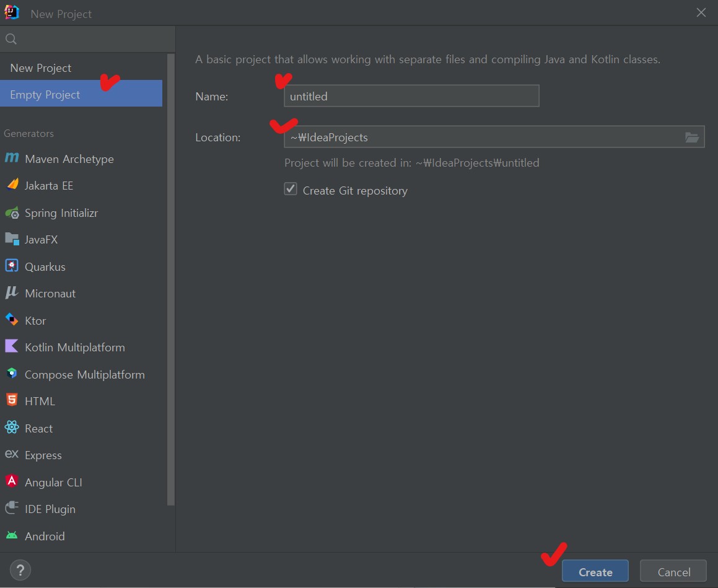Click the JavaFX folder icon
The height and width of the screenshot is (588, 718).
pos(12,239)
